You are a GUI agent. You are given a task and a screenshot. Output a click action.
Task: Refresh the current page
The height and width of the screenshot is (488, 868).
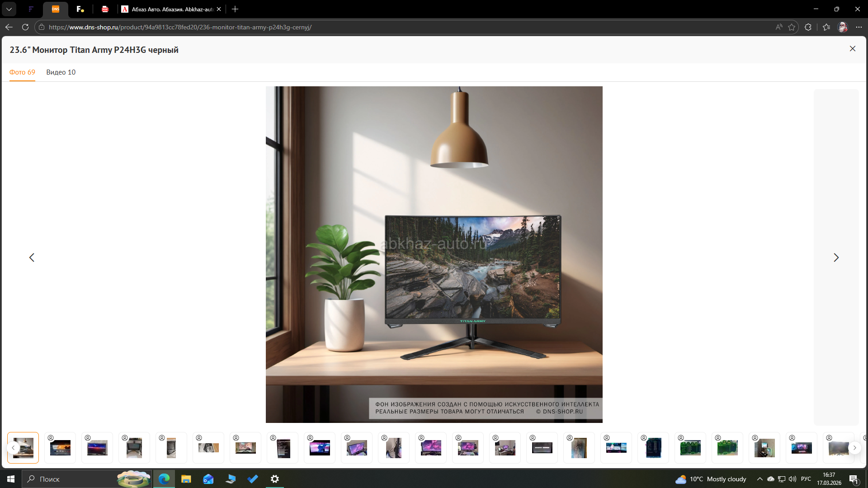[25, 27]
